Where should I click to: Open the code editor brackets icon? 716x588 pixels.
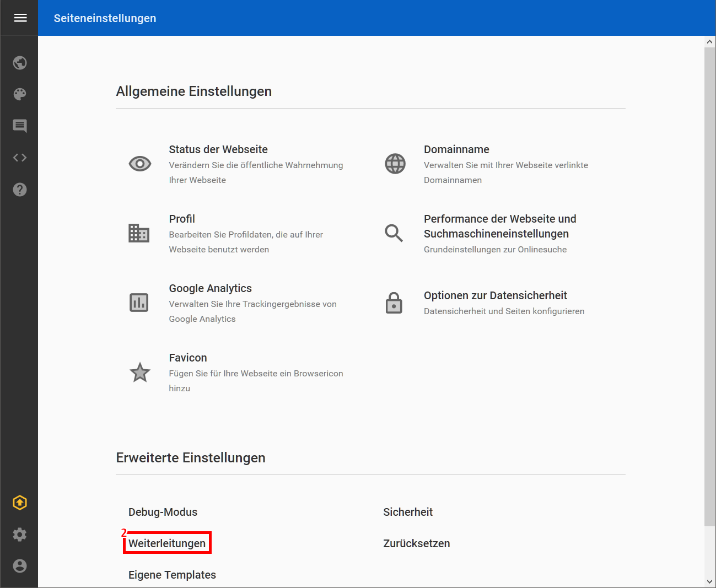20,158
